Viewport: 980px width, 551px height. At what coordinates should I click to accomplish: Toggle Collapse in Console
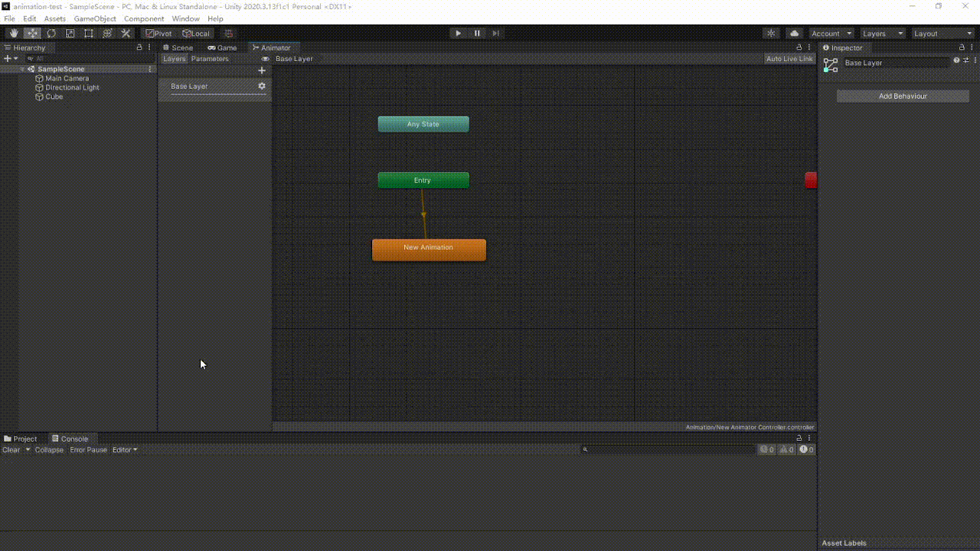pyautogui.click(x=49, y=449)
